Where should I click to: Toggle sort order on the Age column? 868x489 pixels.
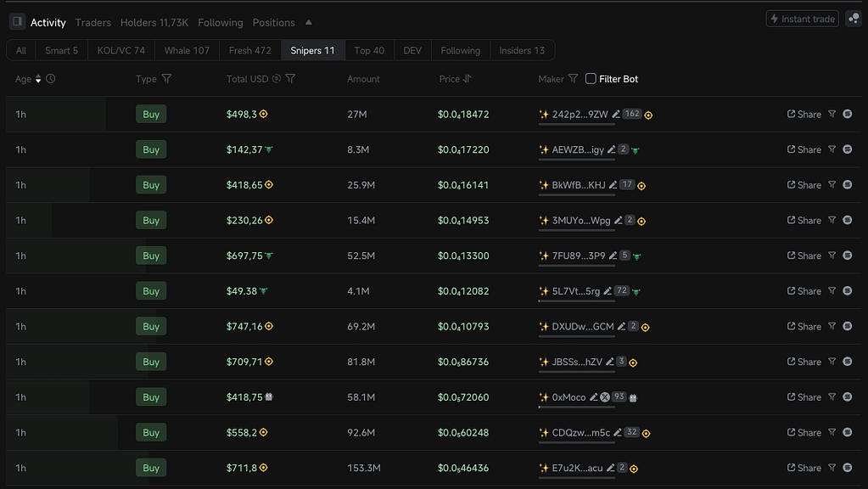37,79
